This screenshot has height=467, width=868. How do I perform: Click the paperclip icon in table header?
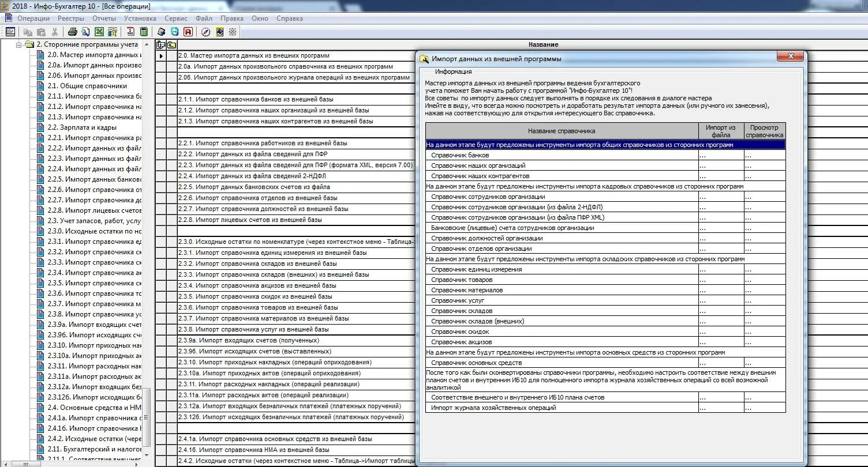click(161, 45)
